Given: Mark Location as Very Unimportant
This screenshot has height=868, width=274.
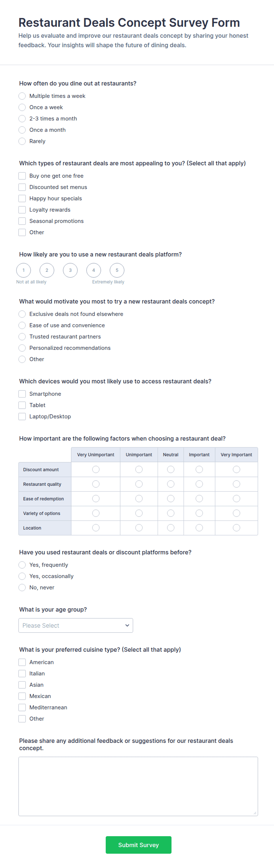Looking at the screenshot, I should pos(96,528).
